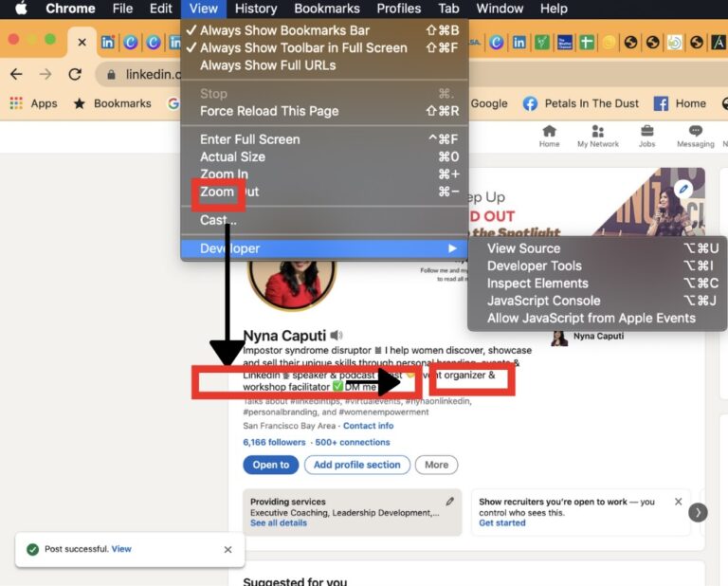Screen dimensions: 728x586
Task: Choose Cast menu item
Action: coord(324,220)
